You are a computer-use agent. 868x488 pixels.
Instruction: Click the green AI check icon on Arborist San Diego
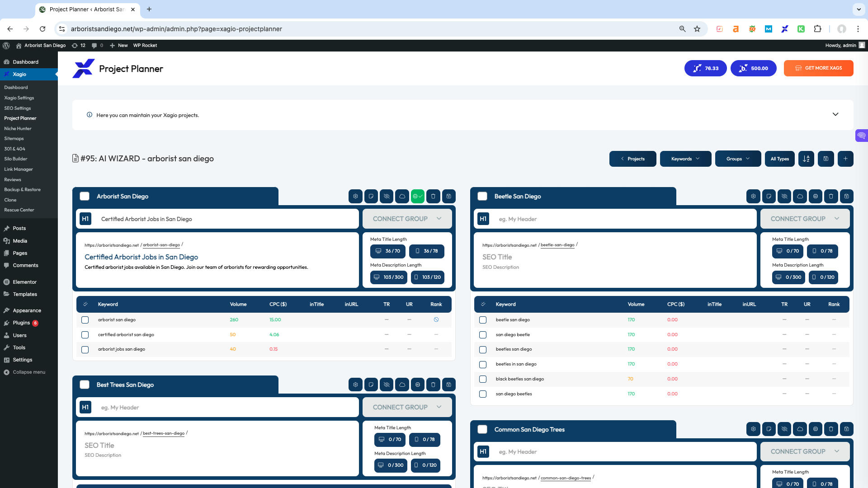pos(418,196)
